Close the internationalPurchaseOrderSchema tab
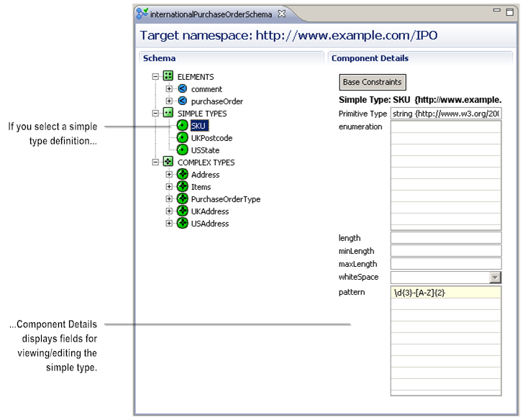This screenshot has width=523, height=420. click(x=282, y=14)
